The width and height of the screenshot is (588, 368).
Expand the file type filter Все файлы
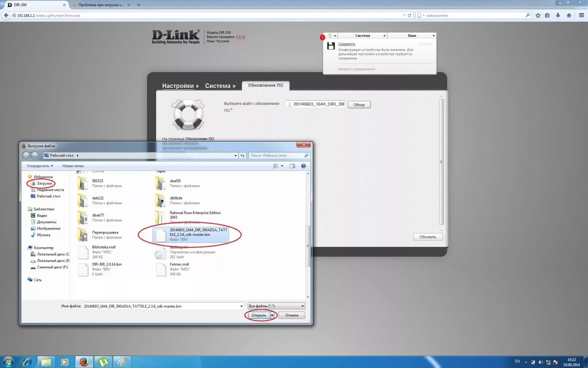276,306
